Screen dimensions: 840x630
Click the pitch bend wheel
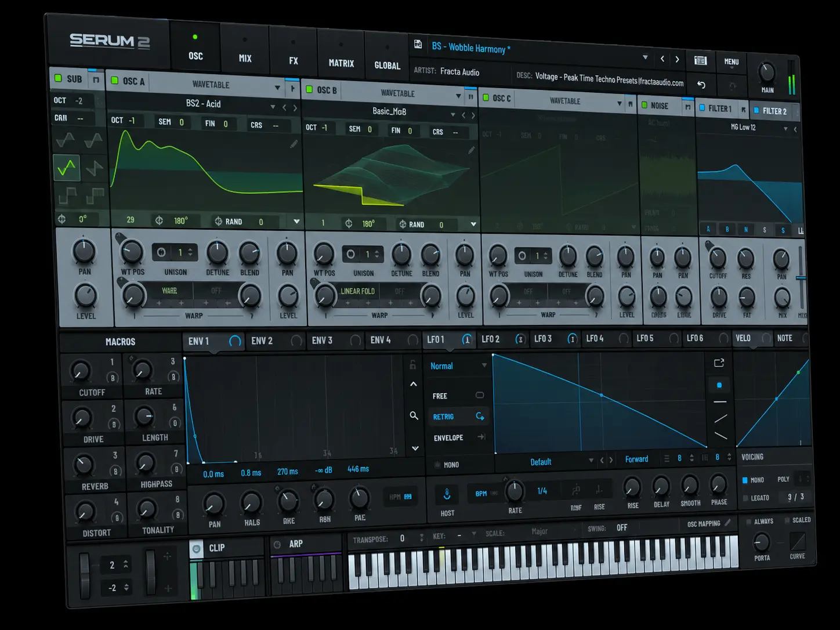pos(85,575)
